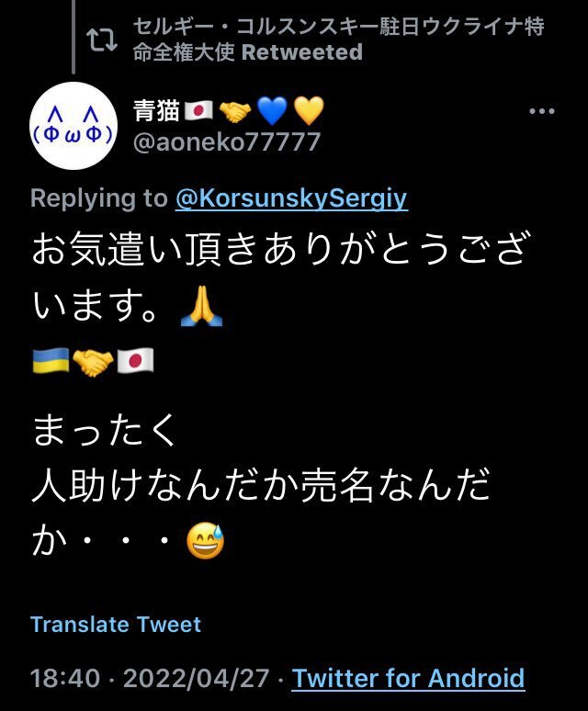The height and width of the screenshot is (711, 588).
Task: Open the three-dot more options menu
Action: (x=542, y=111)
